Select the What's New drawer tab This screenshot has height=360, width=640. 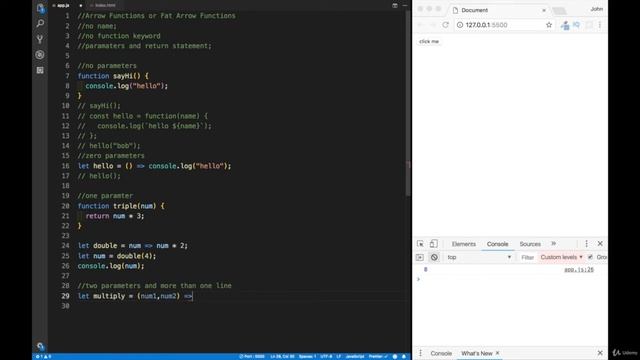tap(476, 353)
